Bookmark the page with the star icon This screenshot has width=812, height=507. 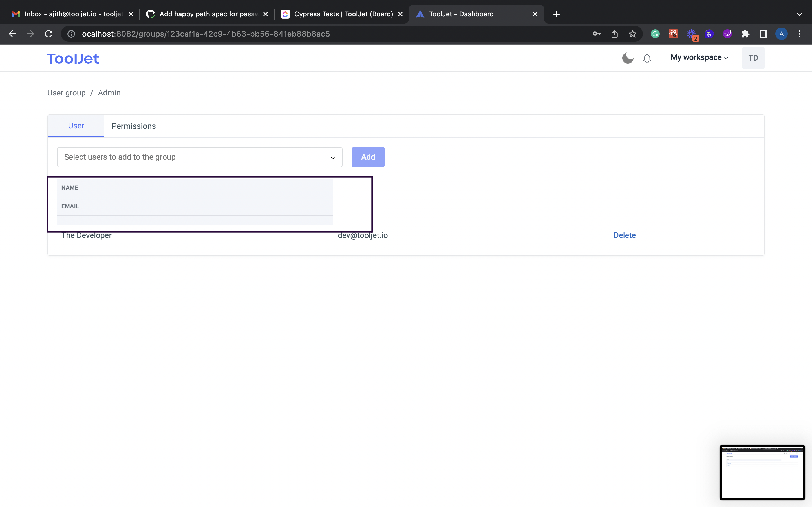point(632,34)
